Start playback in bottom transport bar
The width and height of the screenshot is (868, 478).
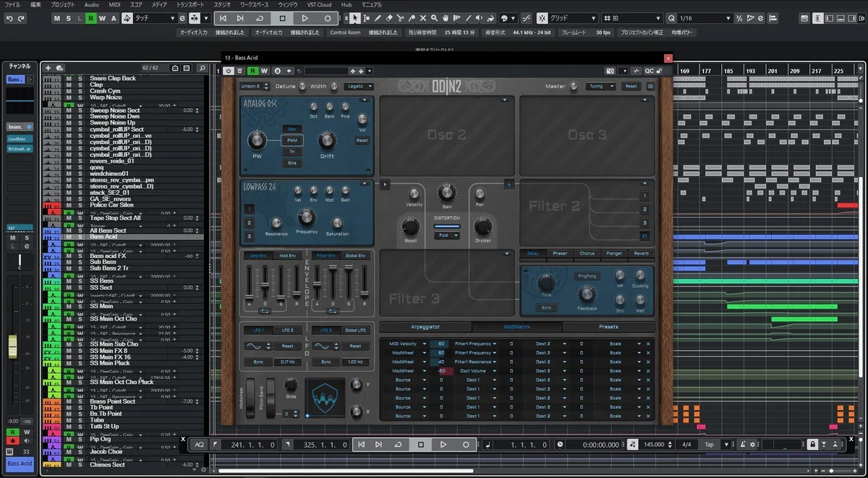tap(443, 445)
